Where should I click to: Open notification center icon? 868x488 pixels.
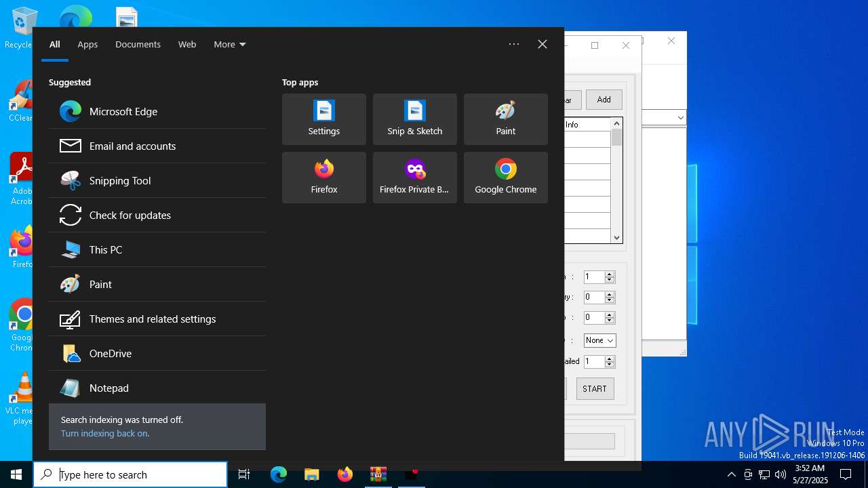[846, 474]
